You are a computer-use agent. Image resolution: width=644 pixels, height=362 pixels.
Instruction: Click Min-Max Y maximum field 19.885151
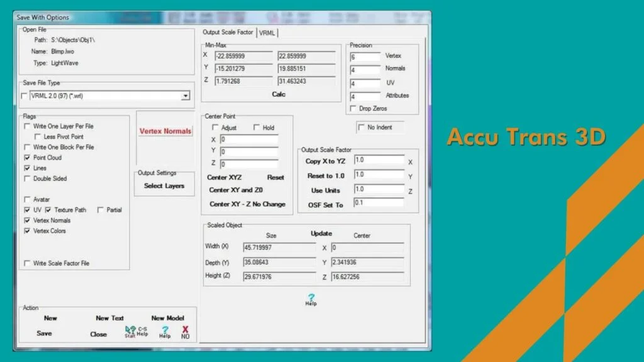[306, 69]
